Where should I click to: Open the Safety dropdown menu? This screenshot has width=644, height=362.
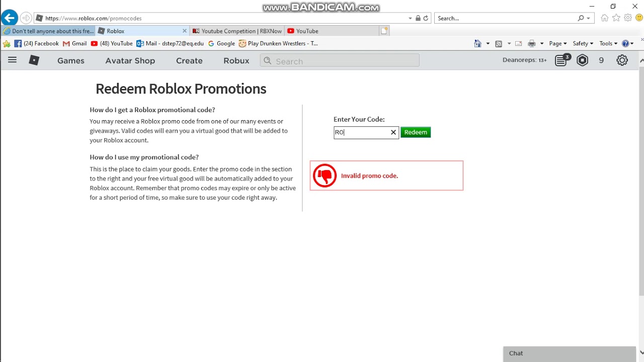coord(583,44)
